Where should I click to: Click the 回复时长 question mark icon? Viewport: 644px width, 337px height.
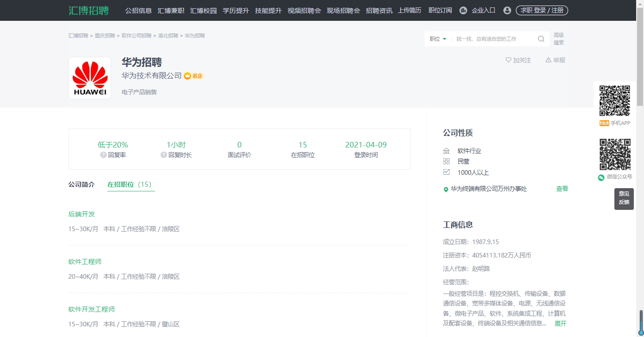pyautogui.click(x=164, y=155)
